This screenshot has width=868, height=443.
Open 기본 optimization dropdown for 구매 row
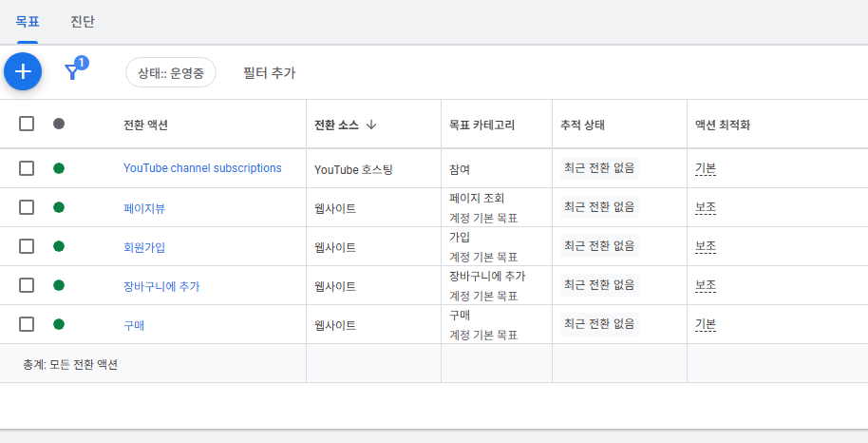(x=706, y=325)
